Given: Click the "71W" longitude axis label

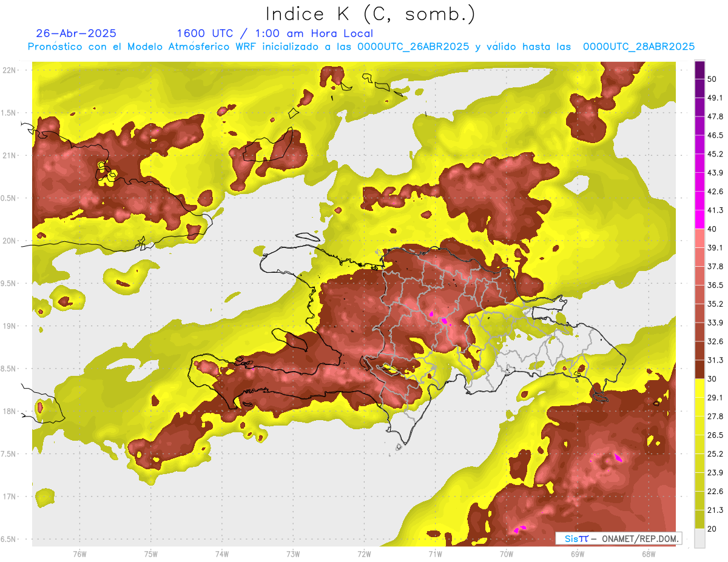Looking at the screenshot, I should click(x=435, y=554).
